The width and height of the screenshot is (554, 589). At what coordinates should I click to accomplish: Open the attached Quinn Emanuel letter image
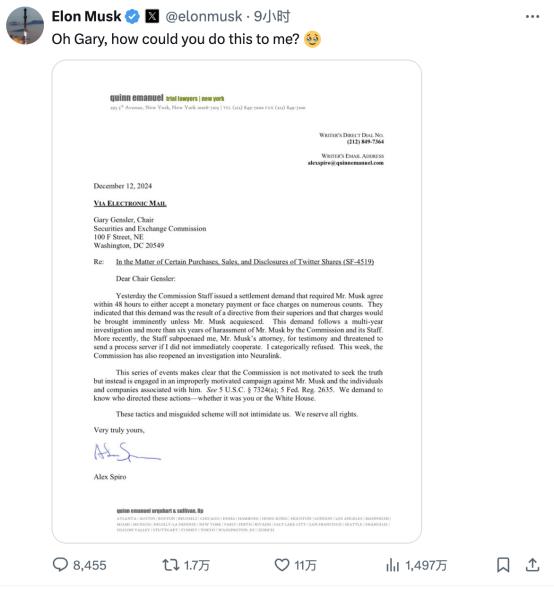point(237,301)
